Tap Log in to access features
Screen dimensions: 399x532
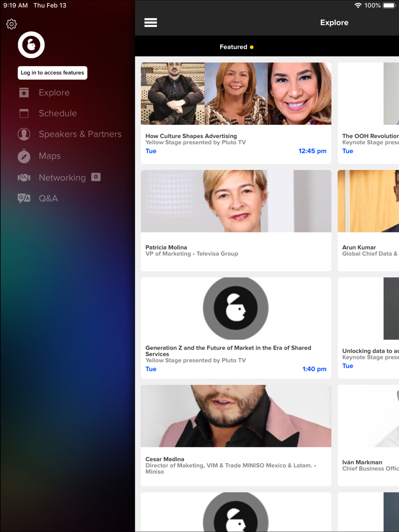53,73
